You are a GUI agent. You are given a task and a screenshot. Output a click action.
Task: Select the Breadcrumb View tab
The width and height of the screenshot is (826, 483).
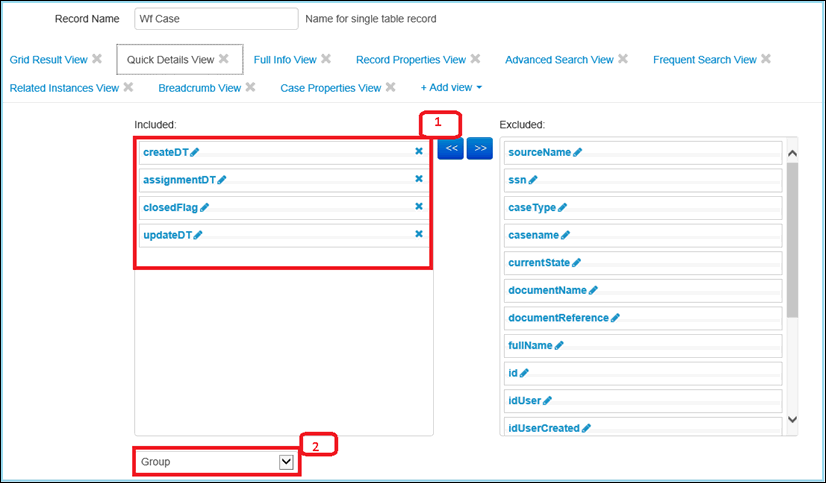pos(199,88)
